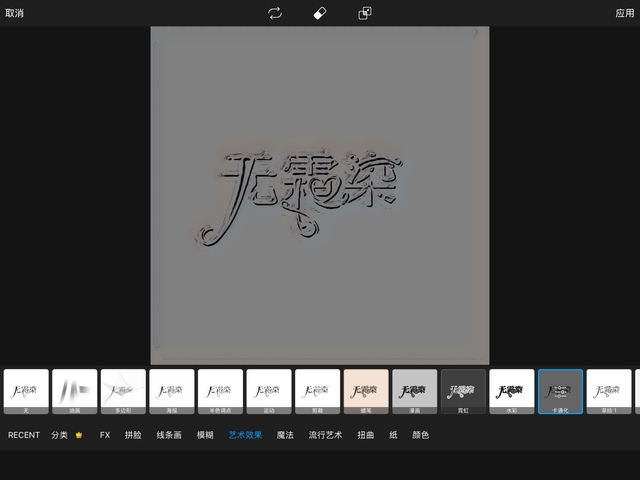Select the 颜色 color tab
This screenshot has width=640, height=480.
tap(420, 435)
